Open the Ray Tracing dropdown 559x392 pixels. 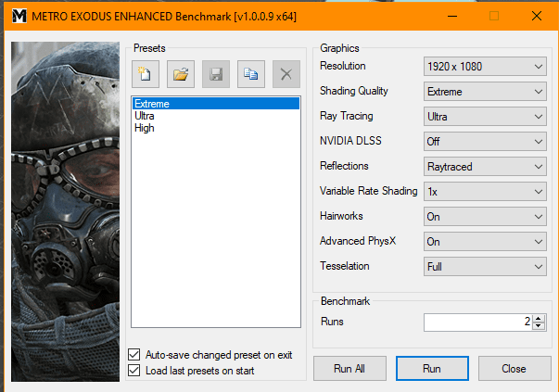(485, 117)
